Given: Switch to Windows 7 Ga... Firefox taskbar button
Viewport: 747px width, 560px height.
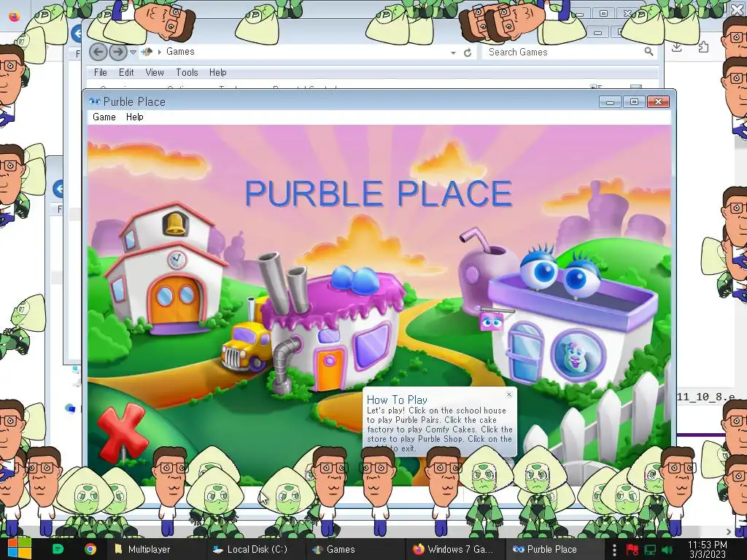Looking at the screenshot, I should [457, 549].
